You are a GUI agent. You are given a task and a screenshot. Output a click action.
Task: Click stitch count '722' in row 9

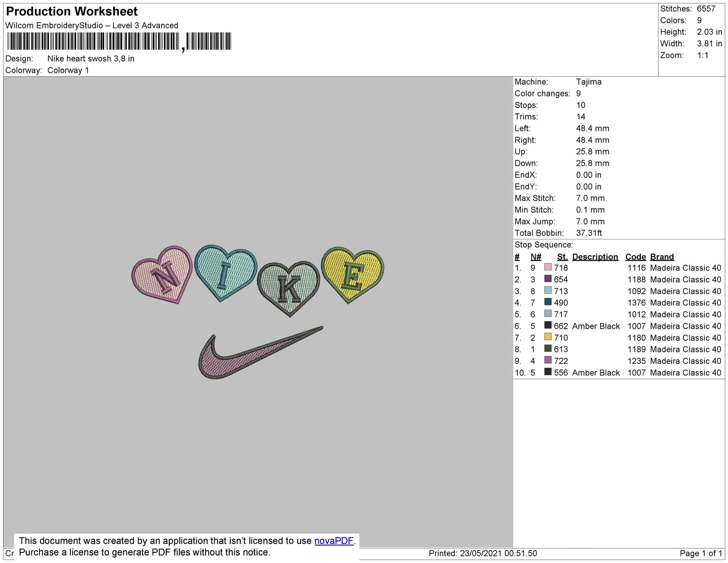point(561,361)
